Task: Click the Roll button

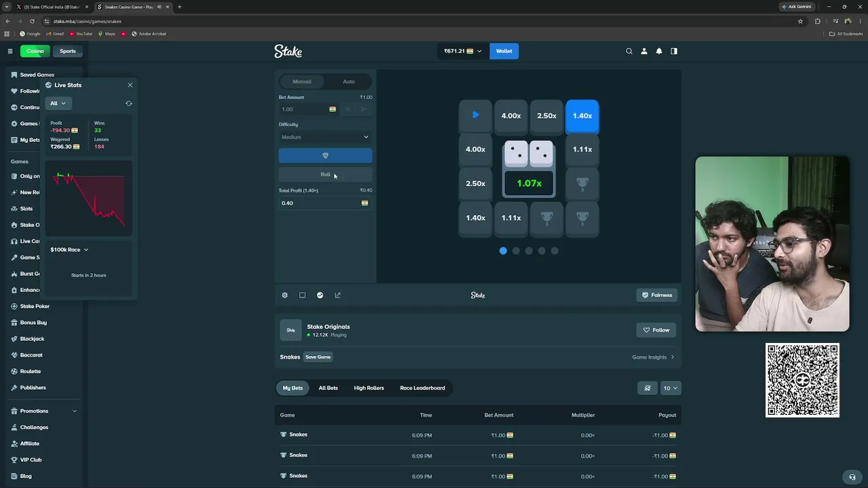Action: pyautogui.click(x=325, y=174)
